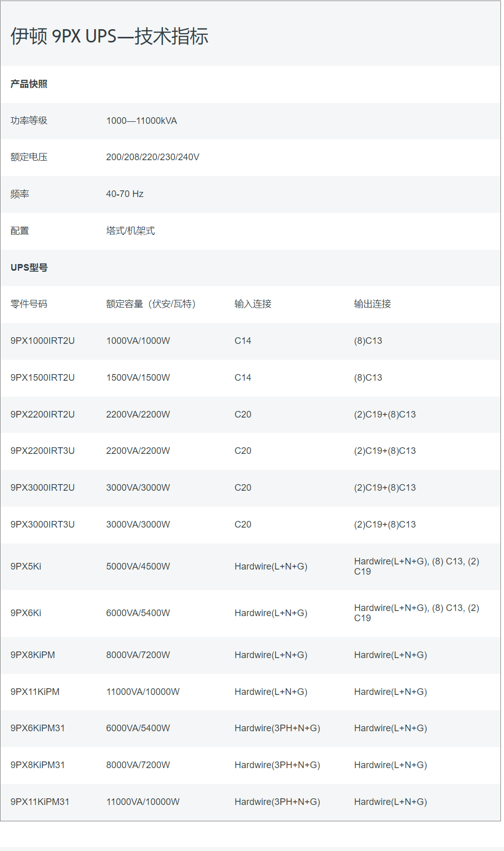This screenshot has height=851, width=504.
Task: Click 8000VA/7200W in the 9PX8KiPM row
Action: (x=138, y=655)
